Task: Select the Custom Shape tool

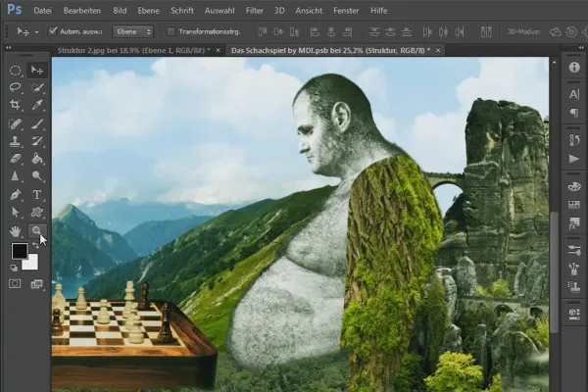Action: tap(37, 212)
